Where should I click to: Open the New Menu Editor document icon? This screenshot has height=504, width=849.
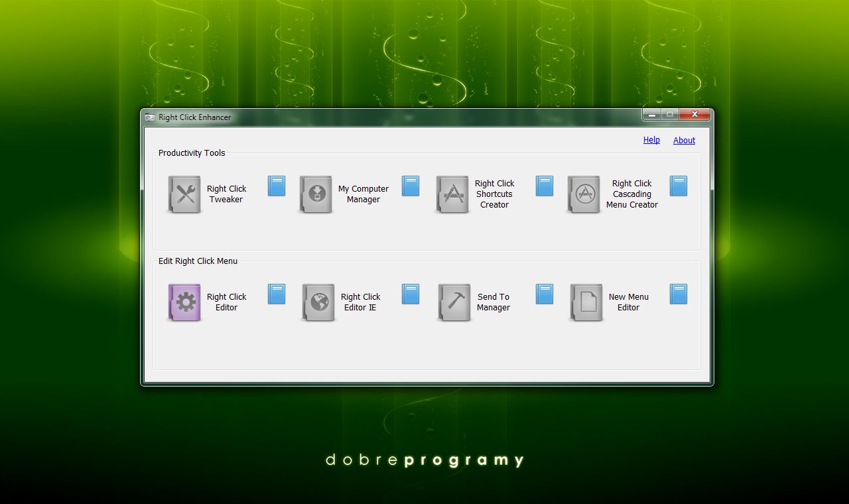[x=587, y=302]
